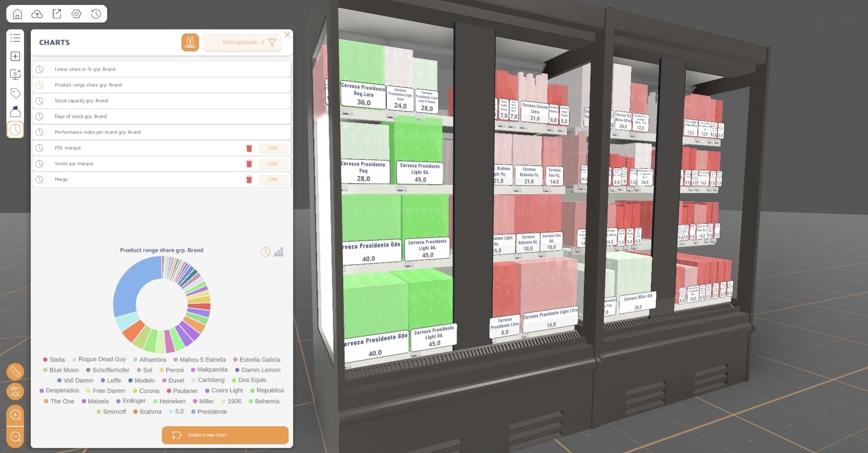Zoom out with magnifier minus icon
This screenshot has width=868, height=453.
[15, 437]
